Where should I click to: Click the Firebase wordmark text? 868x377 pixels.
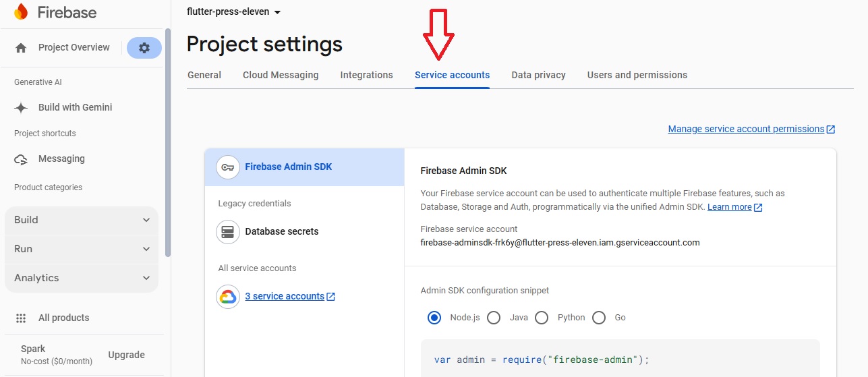point(67,12)
